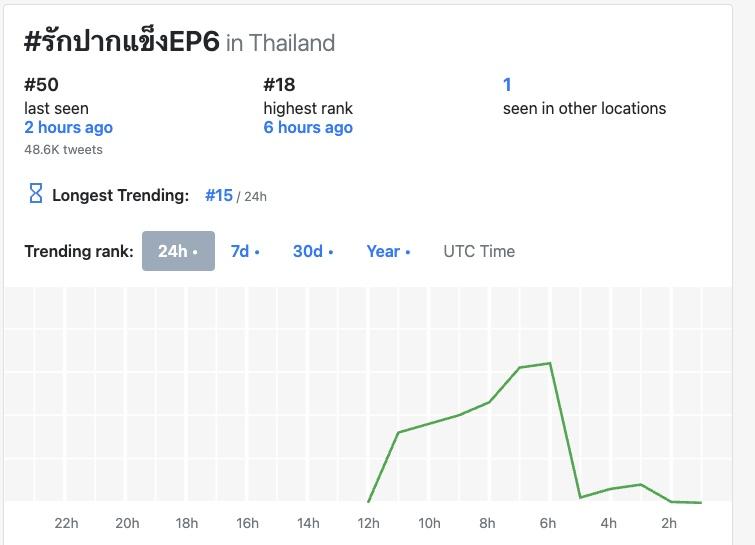Open the '6 hours ago' highest rank link

pos(308,127)
